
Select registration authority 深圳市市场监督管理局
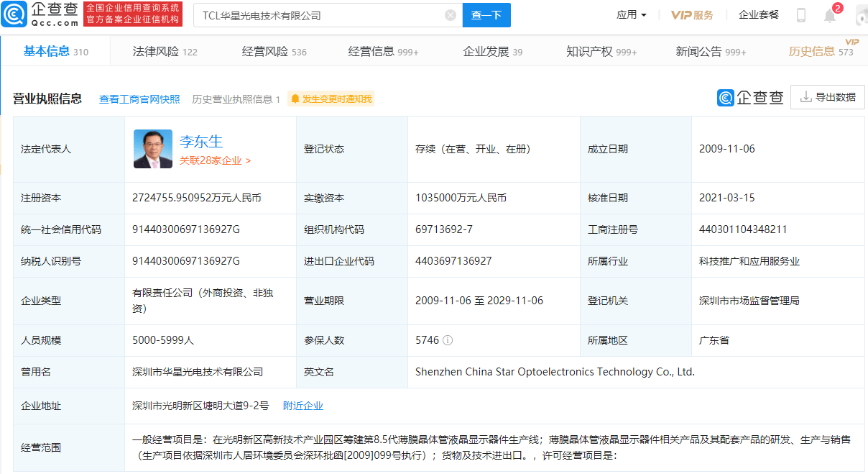click(749, 301)
